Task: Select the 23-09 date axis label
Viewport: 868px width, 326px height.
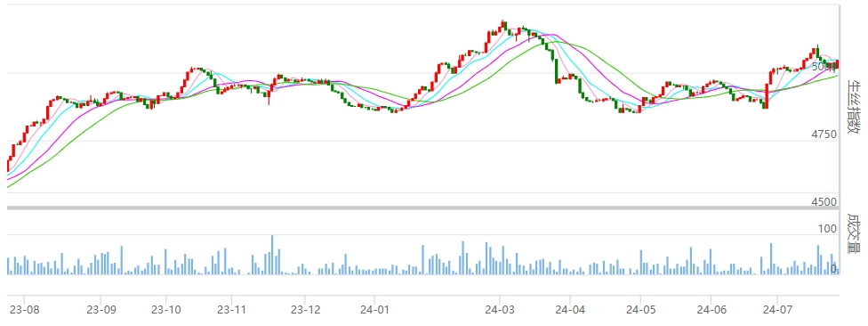Action: [x=100, y=309]
